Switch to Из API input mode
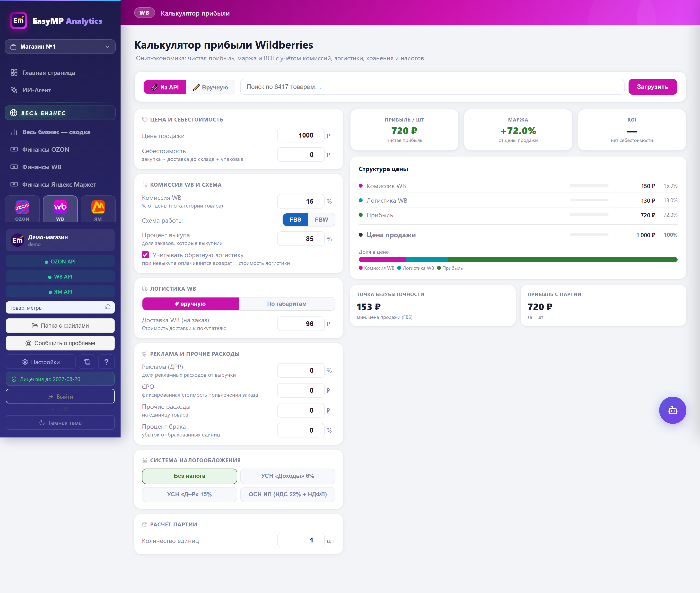This screenshot has width=700, height=593. tap(165, 87)
